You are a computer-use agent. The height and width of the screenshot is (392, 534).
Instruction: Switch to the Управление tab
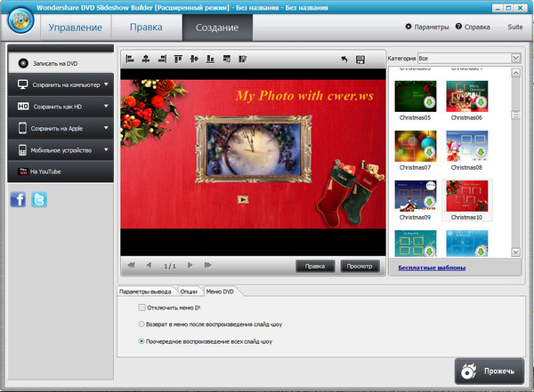click(x=76, y=28)
